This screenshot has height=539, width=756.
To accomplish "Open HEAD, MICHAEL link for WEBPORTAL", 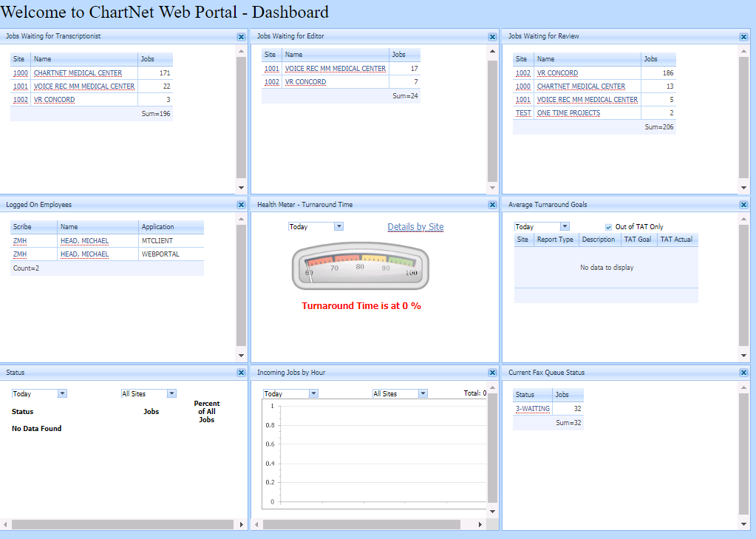I will [84, 254].
